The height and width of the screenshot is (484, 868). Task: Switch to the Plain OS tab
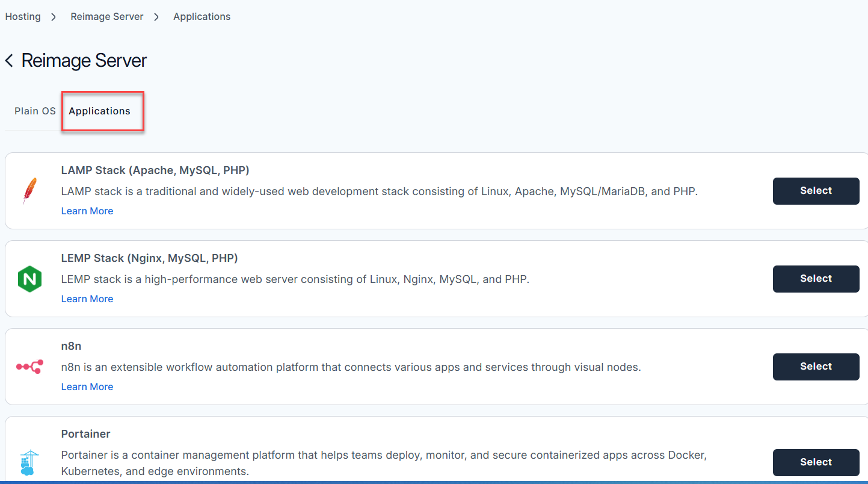(x=34, y=111)
